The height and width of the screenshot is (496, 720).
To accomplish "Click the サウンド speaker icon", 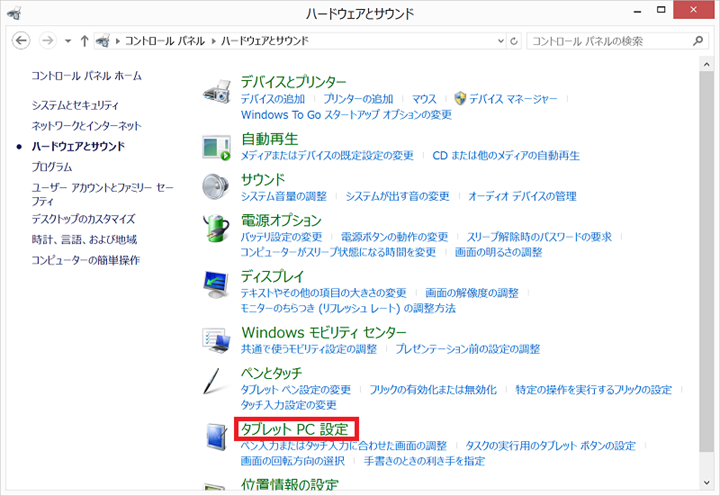I will point(215,186).
